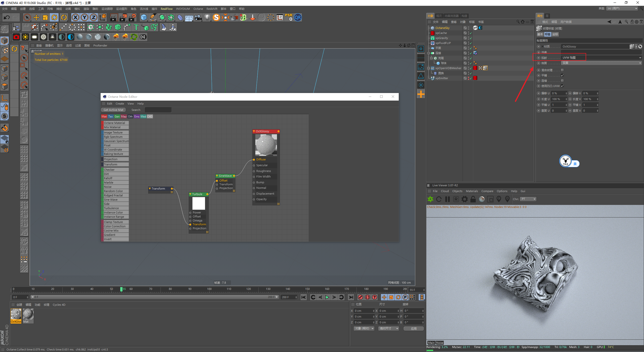Click Play forward button
644x352 pixels.
tap(327, 297)
